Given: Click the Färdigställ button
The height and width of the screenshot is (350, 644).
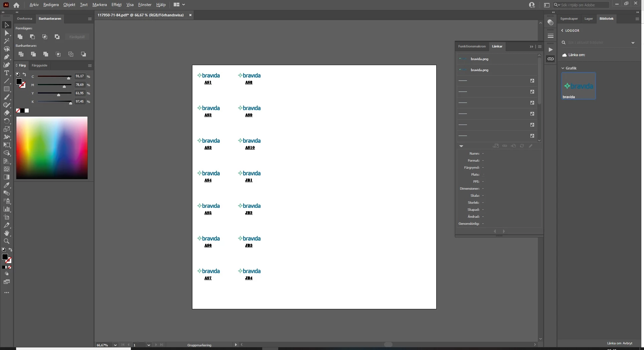Looking at the screenshot, I should [77, 37].
